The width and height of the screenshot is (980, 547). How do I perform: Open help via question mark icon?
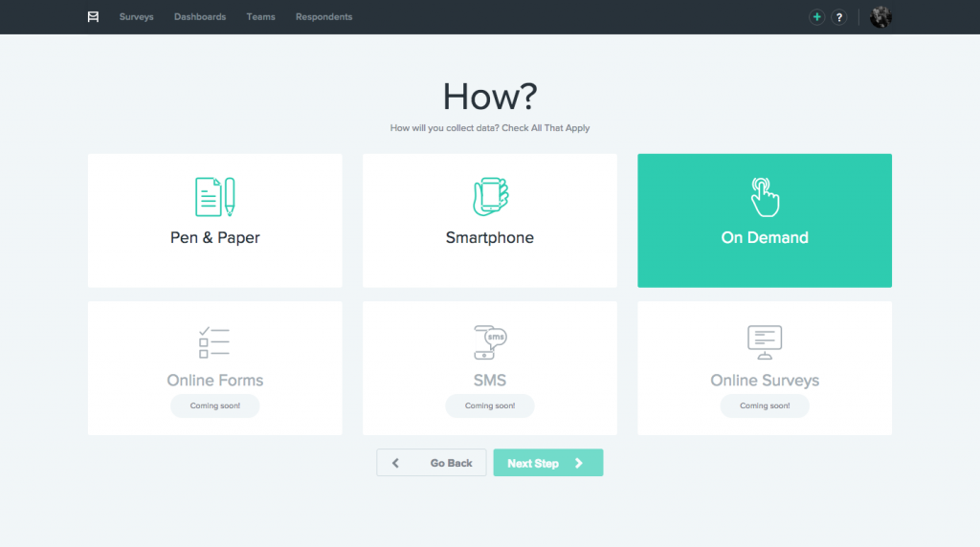(x=838, y=17)
